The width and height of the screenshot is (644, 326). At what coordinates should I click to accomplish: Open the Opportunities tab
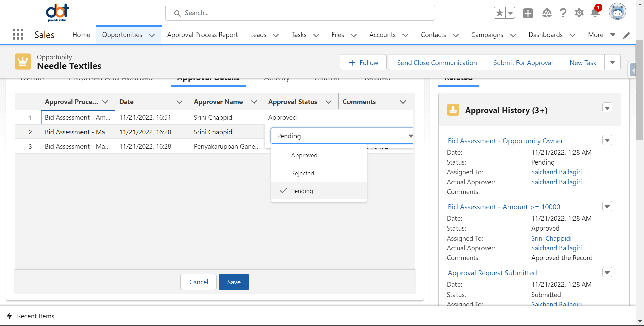(x=122, y=35)
